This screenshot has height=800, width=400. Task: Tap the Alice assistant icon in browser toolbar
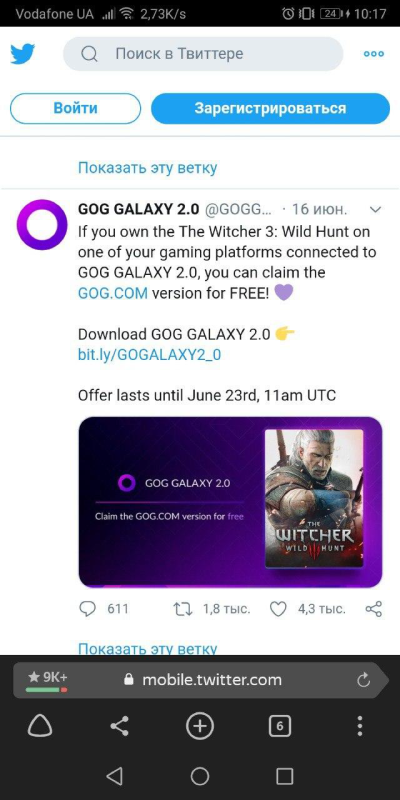pyautogui.click(x=40, y=726)
